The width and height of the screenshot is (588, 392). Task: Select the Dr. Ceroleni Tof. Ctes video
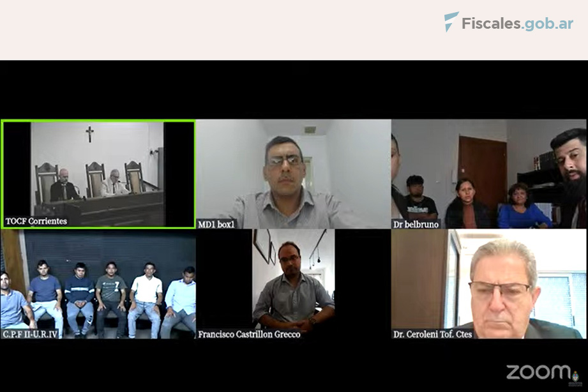[x=488, y=284]
